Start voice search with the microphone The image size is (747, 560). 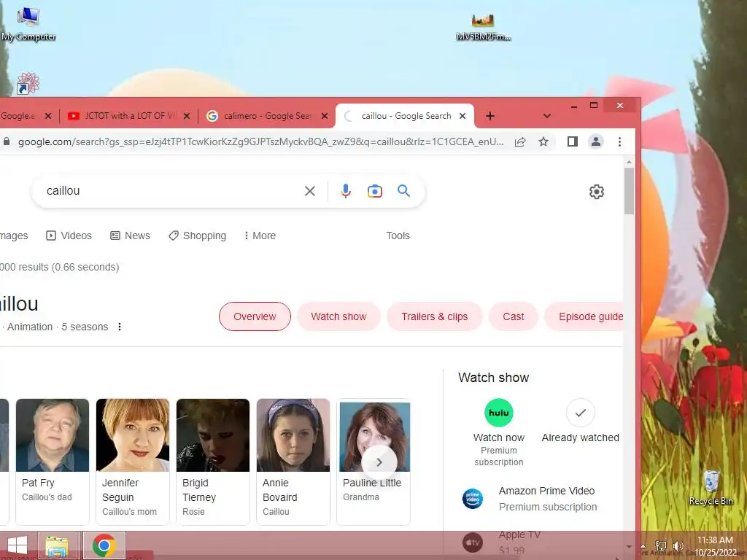[345, 191]
